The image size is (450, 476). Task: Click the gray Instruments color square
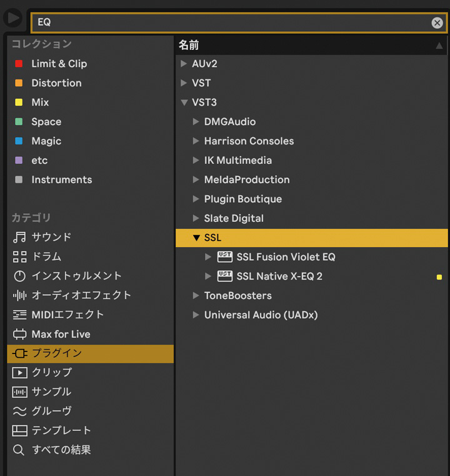tap(19, 180)
